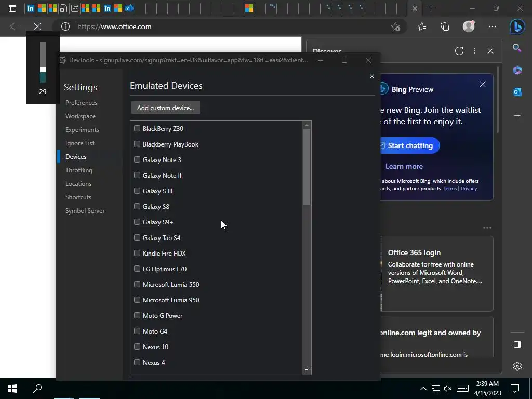
Task: Check Galaxy S8 in device list
Action: click(x=137, y=206)
